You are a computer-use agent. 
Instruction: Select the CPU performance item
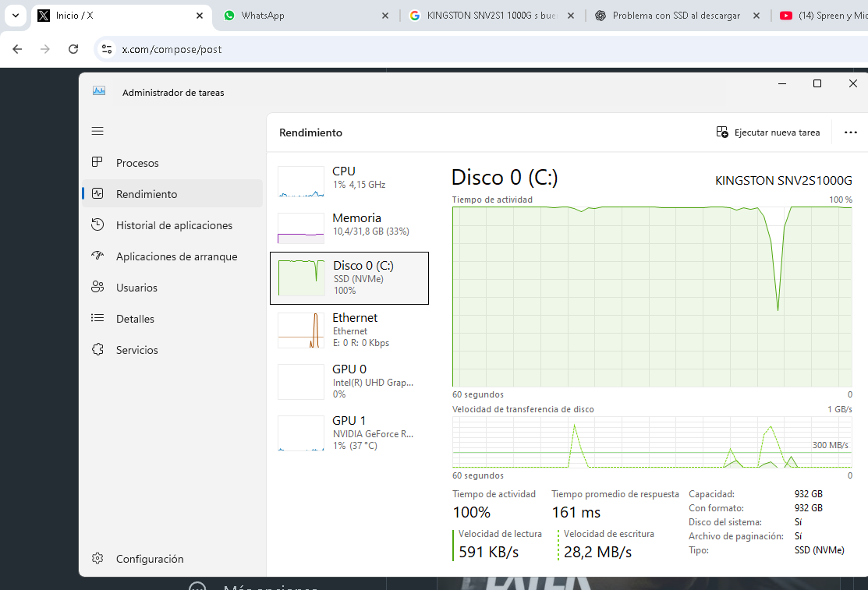pyautogui.click(x=349, y=180)
